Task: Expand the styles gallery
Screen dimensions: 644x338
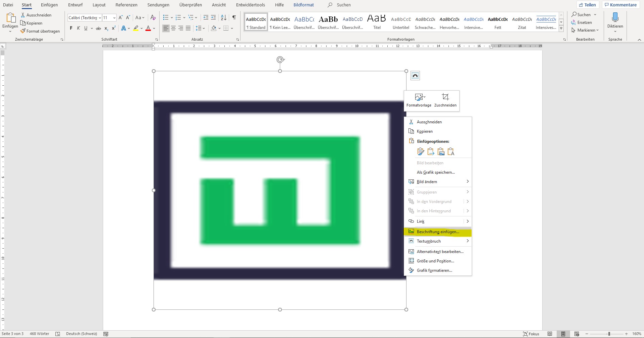Action: (561, 29)
